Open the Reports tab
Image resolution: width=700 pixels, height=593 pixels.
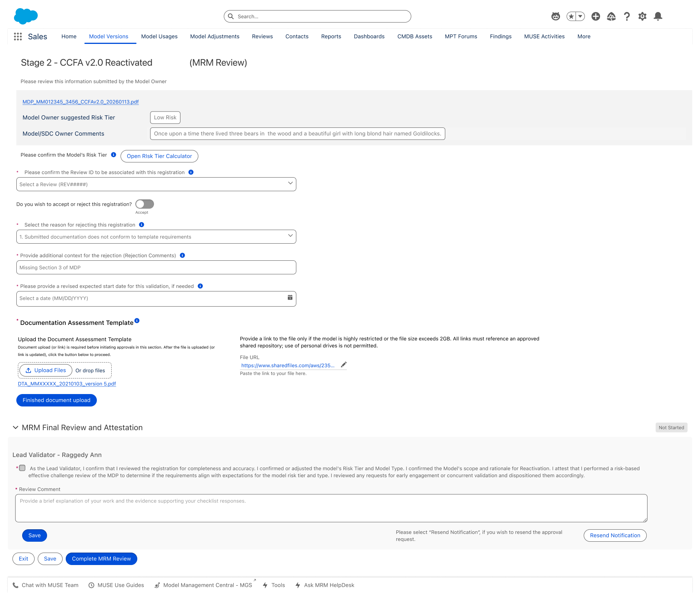point(331,37)
